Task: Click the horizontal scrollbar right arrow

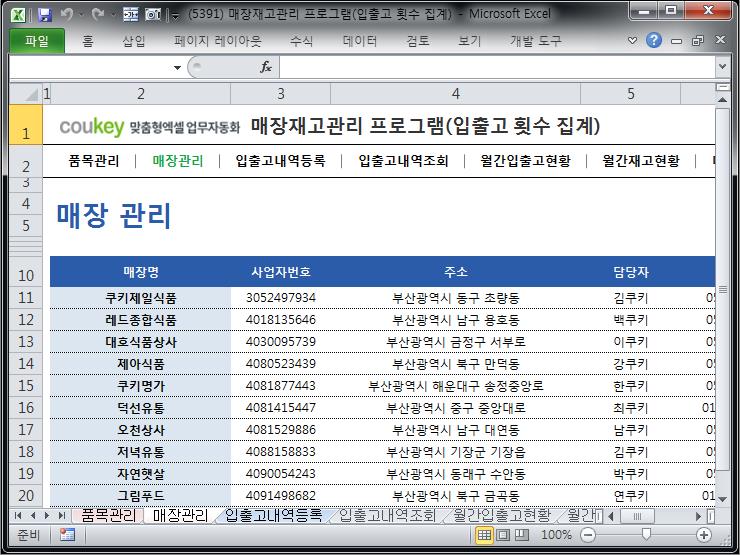Action: 698,516
